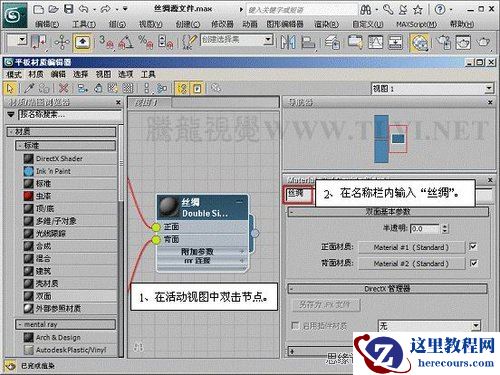Open the 视图 1 dropdown list
The height and width of the screenshot is (375, 500).
point(489,89)
